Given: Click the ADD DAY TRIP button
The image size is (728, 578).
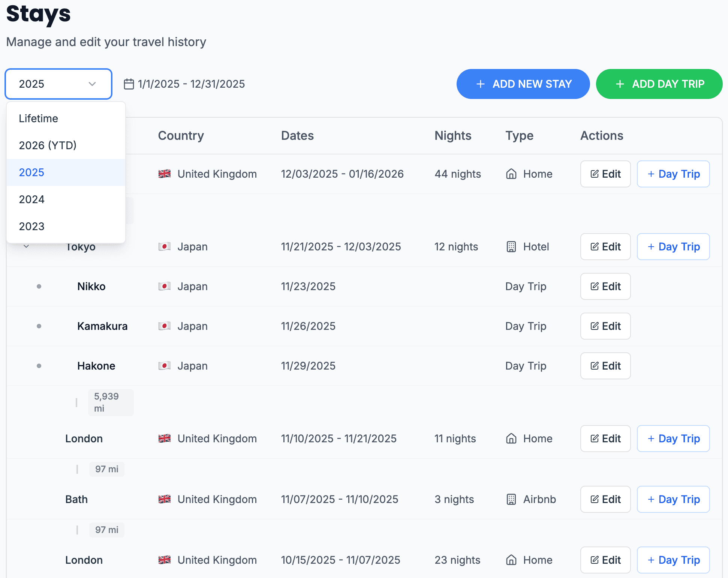Looking at the screenshot, I should [x=659, y=84].
